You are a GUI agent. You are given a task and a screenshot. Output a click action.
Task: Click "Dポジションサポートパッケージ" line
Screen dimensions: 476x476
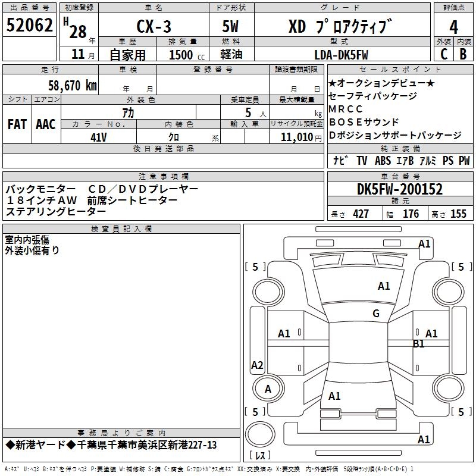(395, 135)
